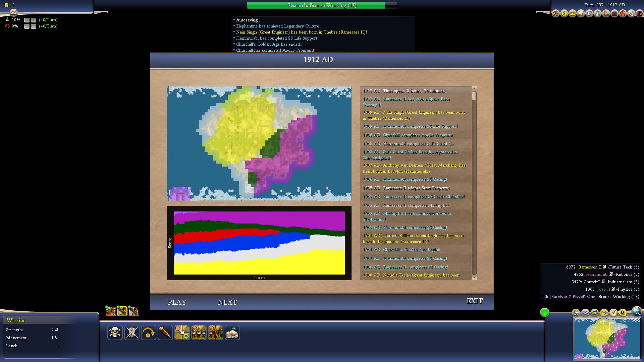Image resolution: width=644 pixels, height=362 pixels.
Task: Click the rocks with flag action button
Action: [x=232, y=333]
